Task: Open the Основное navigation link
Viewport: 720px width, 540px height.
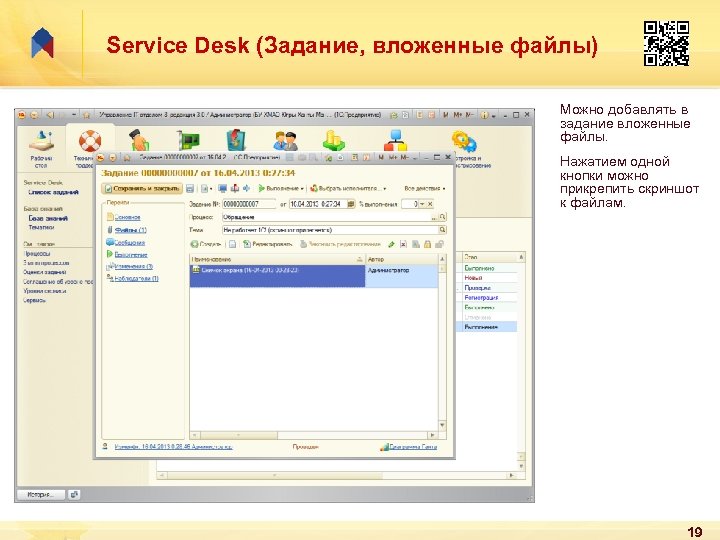Action: pos(127,217)
